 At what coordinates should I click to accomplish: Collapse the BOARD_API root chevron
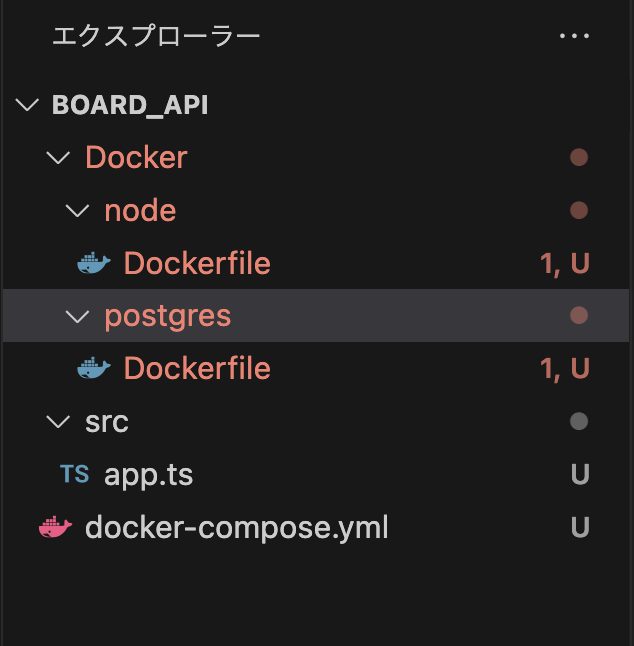pos(27,105)
